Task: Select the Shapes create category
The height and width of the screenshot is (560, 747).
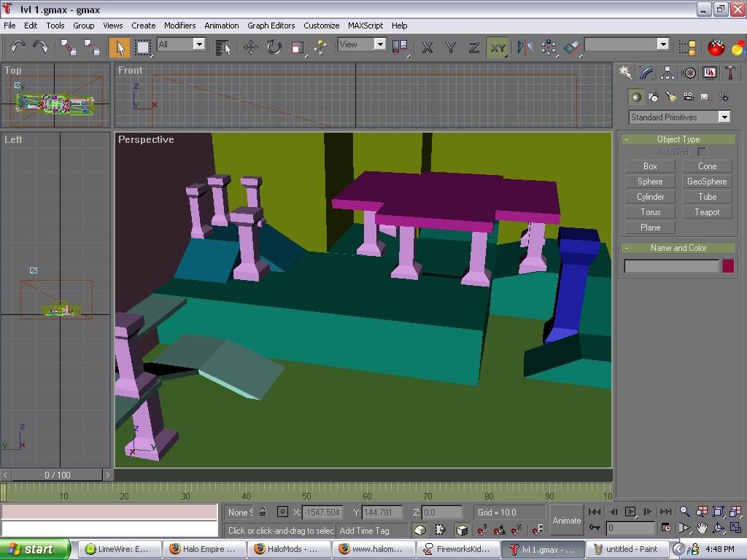Action: (x=654, y=97)
